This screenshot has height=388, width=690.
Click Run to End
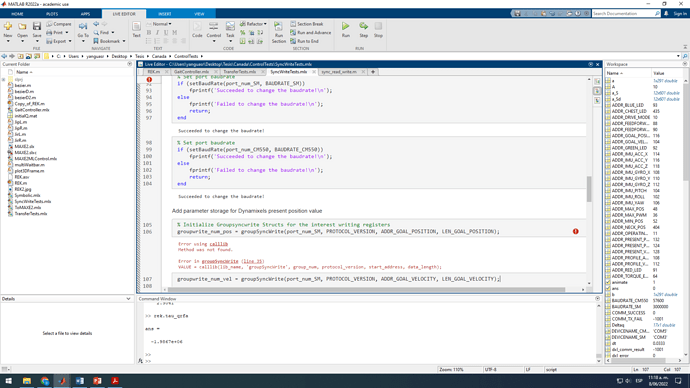coord(304,41)
